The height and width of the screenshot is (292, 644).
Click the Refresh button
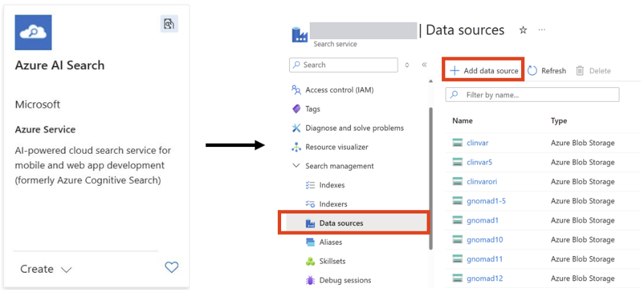point(547,71)
